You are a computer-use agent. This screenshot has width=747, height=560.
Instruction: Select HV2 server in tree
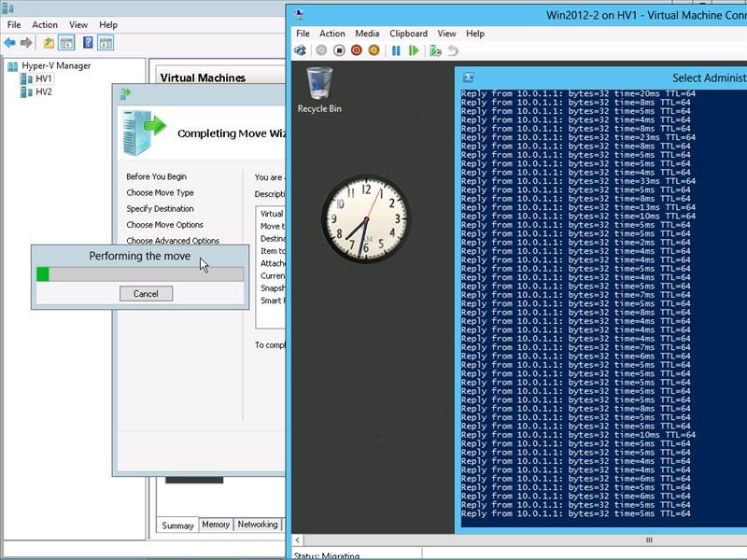click(x=43, y=91)
